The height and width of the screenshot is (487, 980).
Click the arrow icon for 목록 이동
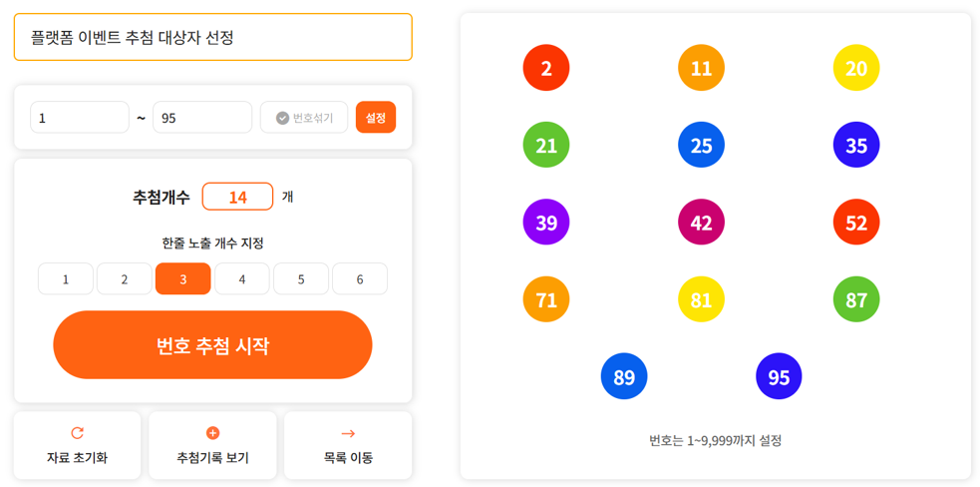click(348, 433)
